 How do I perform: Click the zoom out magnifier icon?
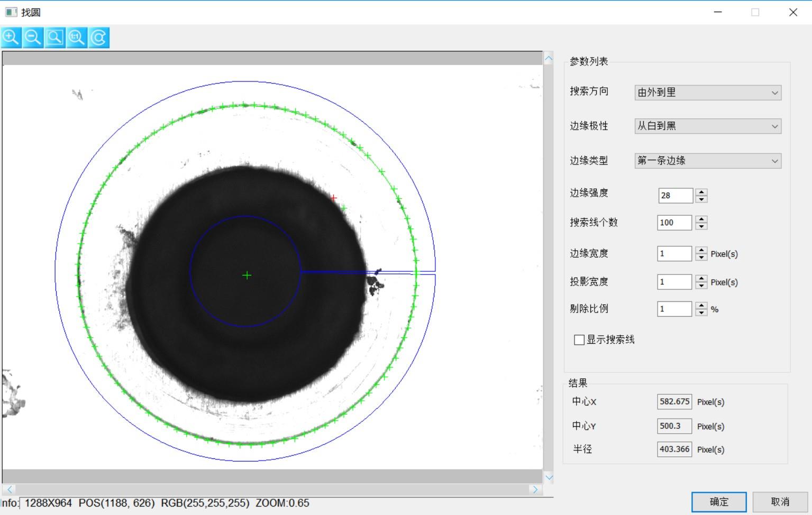tap(33, 38)
